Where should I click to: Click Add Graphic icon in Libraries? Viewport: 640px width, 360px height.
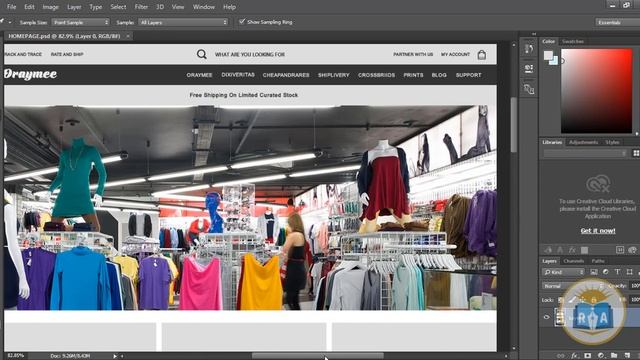click(548, 250)
